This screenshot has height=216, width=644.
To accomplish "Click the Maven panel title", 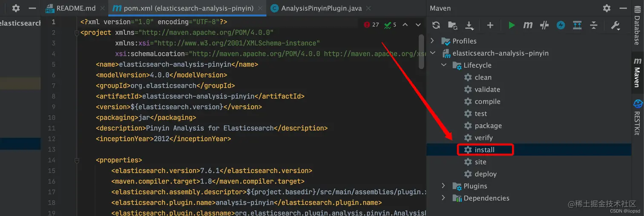I will [x=440, y=8].
